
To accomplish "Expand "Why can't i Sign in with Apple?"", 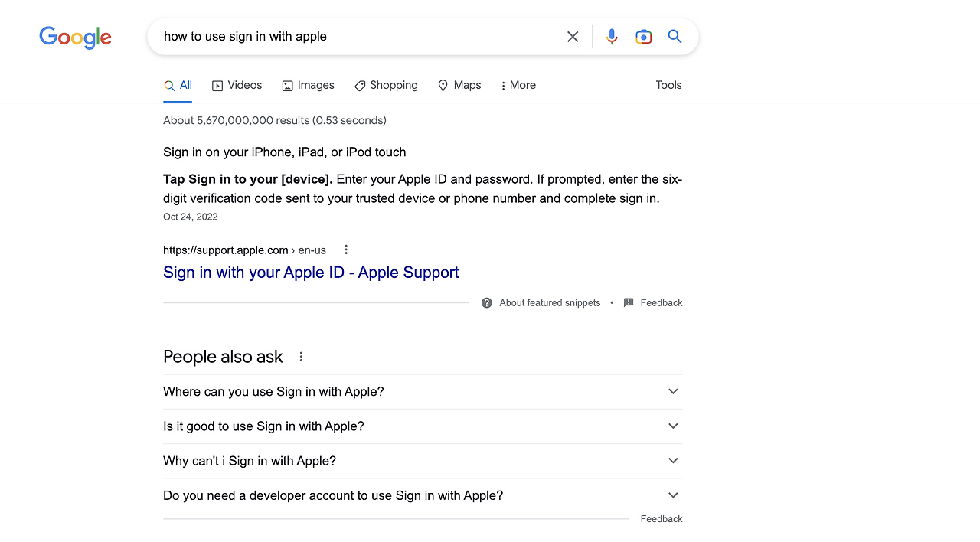I will point(673,461).
